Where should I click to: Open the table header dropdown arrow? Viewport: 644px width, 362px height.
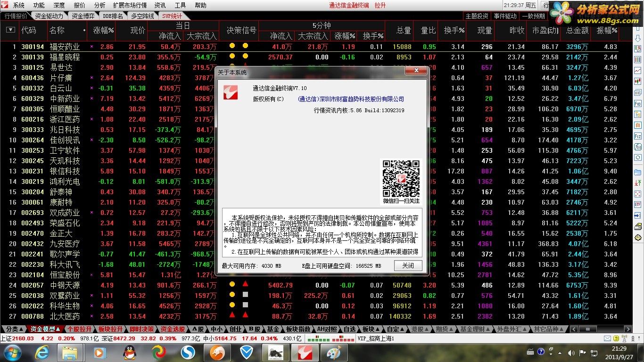(10, 30)
